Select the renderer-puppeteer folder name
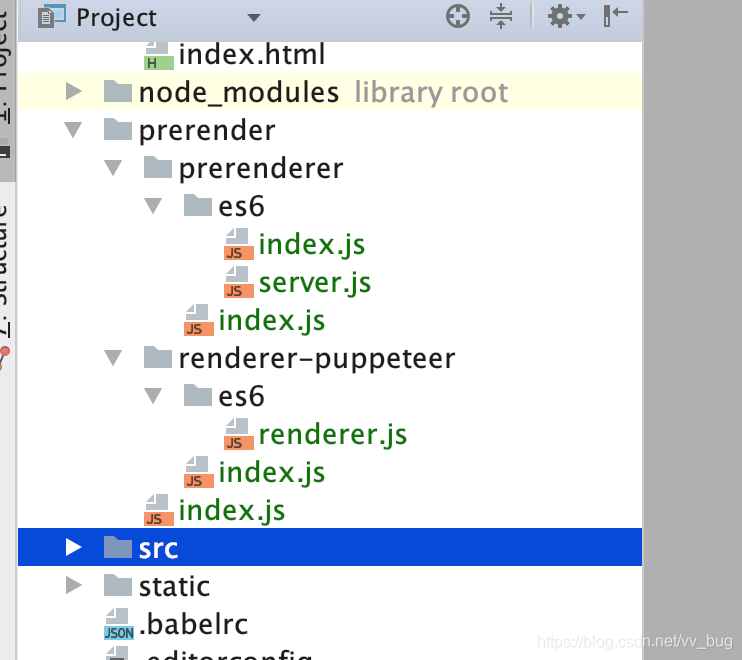 pos(317,359)
